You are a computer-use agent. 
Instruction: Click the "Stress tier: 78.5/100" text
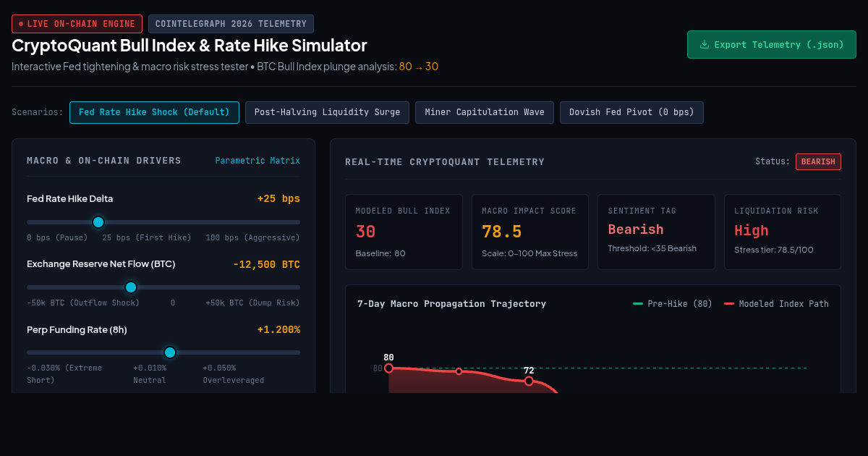click(774, 250)
